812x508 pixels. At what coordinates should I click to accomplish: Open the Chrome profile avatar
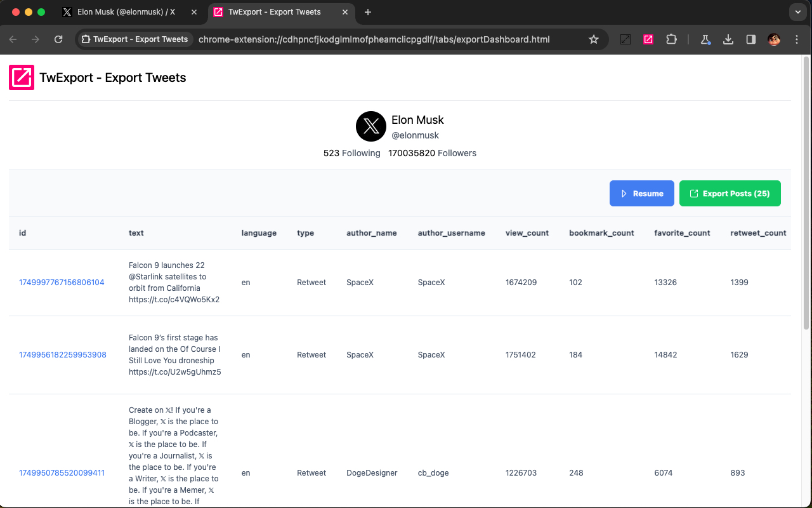click(774, 39)
